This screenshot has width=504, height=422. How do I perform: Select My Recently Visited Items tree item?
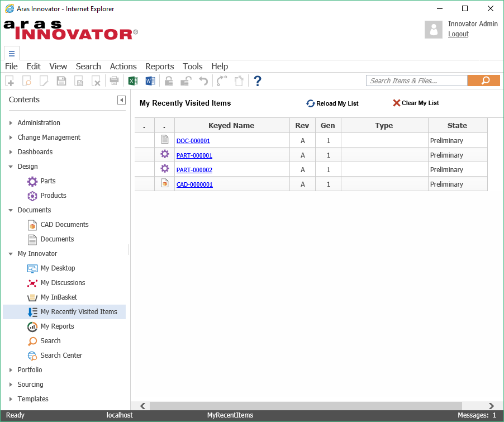[64, 312]
